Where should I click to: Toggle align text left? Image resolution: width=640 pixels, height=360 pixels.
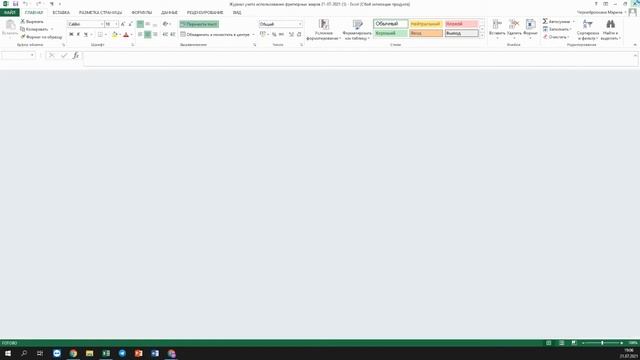140,35
